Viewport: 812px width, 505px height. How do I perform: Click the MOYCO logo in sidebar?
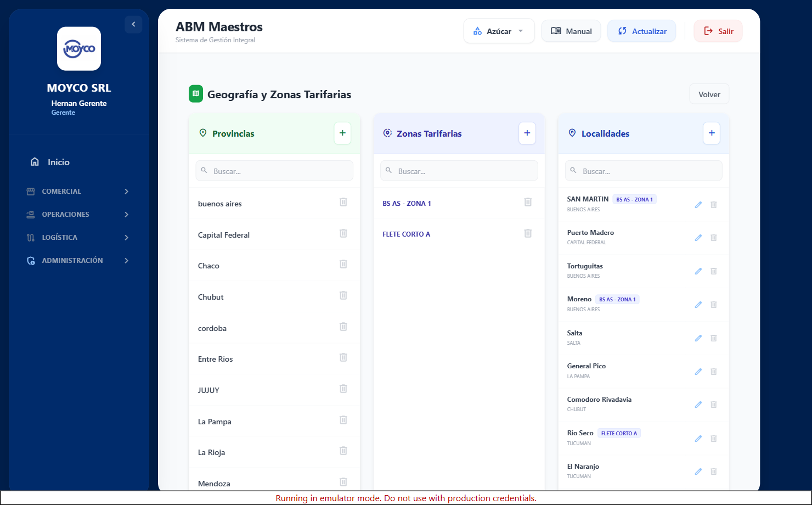(79, 49)
